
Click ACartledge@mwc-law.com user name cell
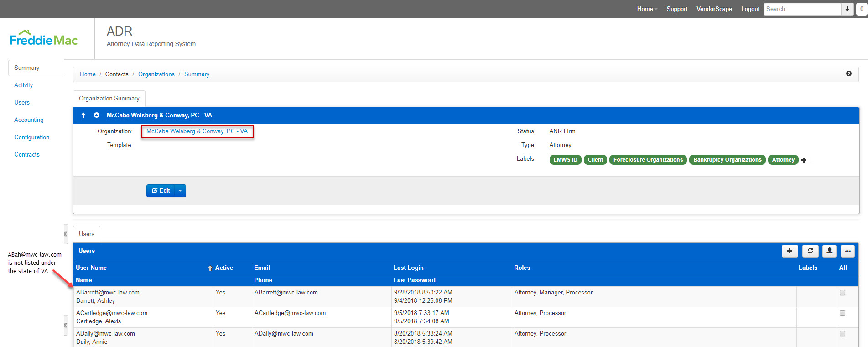(x=112, y=313)
